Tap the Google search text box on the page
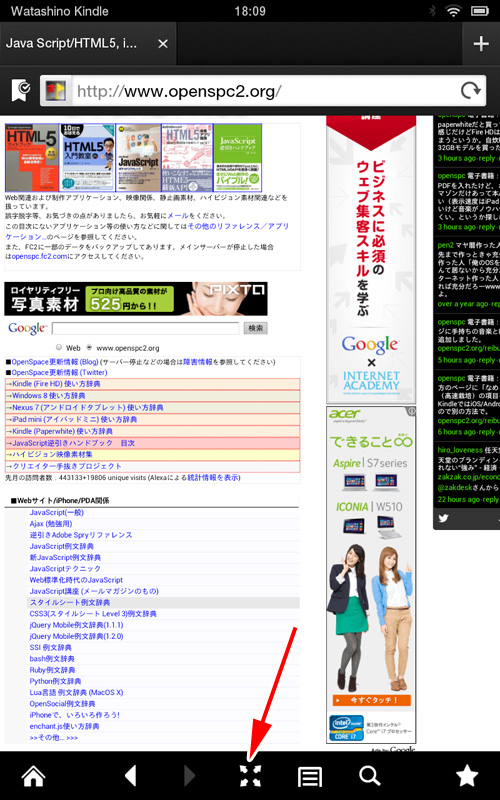 pyautogui.click(x=145, y=328)
